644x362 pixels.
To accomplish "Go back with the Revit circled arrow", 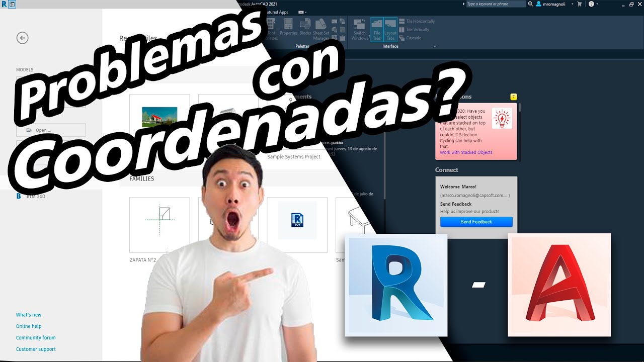I will 22,38.
